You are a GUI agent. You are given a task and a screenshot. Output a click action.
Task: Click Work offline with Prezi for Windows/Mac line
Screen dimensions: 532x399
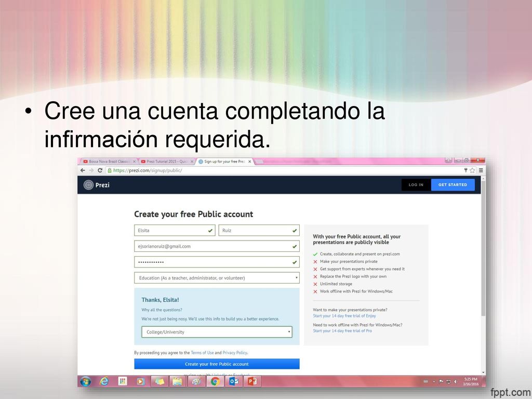[x=356, y=291]
